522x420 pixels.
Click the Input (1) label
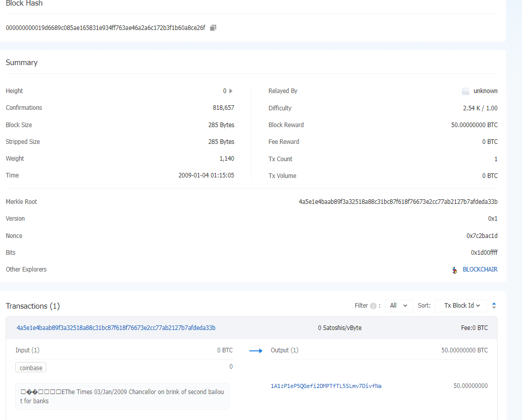click(27, 350)
